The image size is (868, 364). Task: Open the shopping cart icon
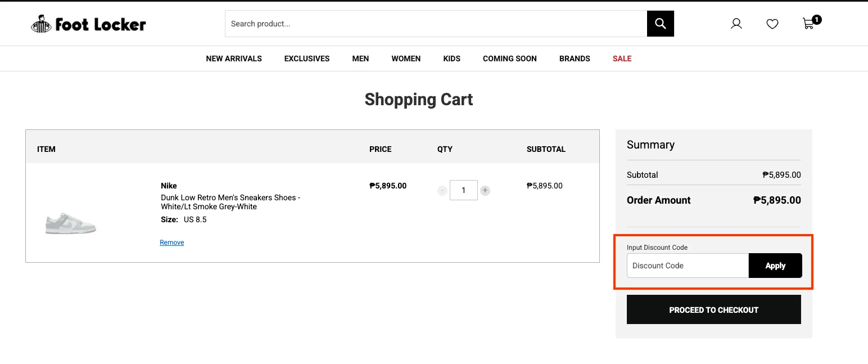808,24
